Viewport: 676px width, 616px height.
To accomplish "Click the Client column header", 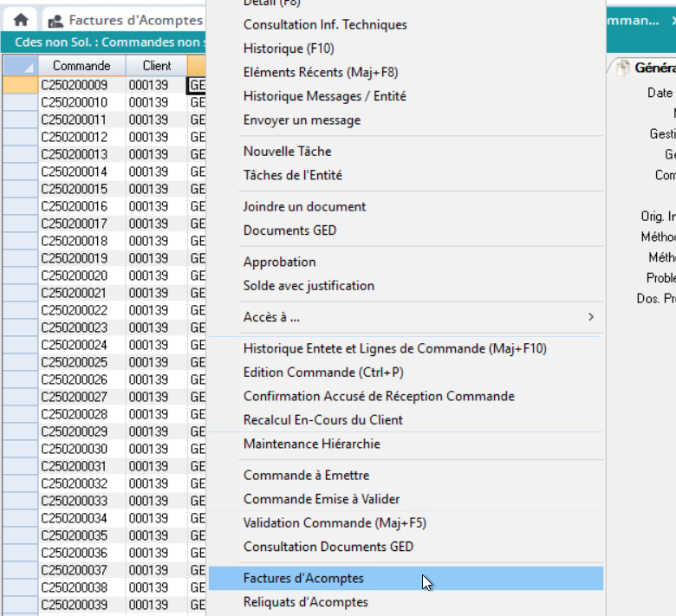I will click(x=156, y=66).
